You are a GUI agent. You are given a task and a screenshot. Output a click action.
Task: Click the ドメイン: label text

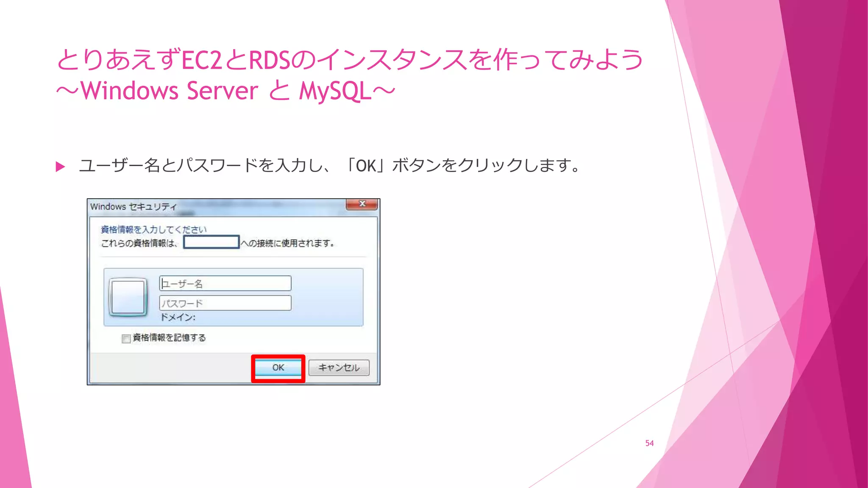178,318
